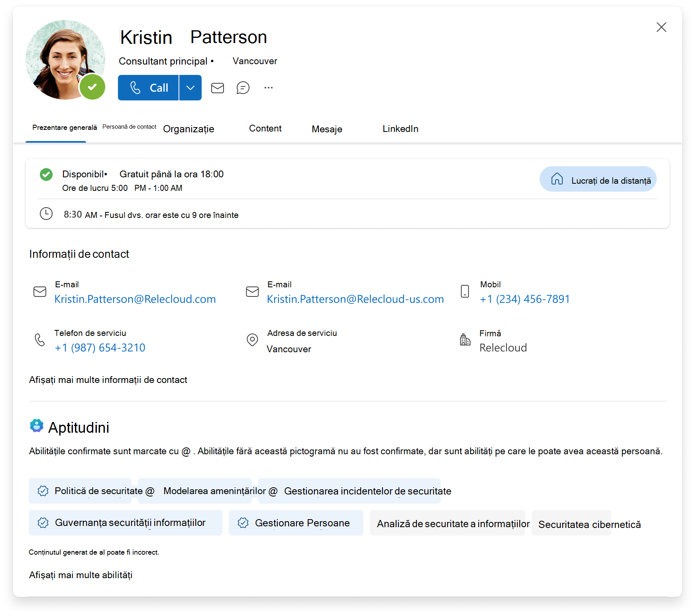695x616 pixels.
Task: Click the clock icon beside 8:30 AM
Action: click(46, 214)
